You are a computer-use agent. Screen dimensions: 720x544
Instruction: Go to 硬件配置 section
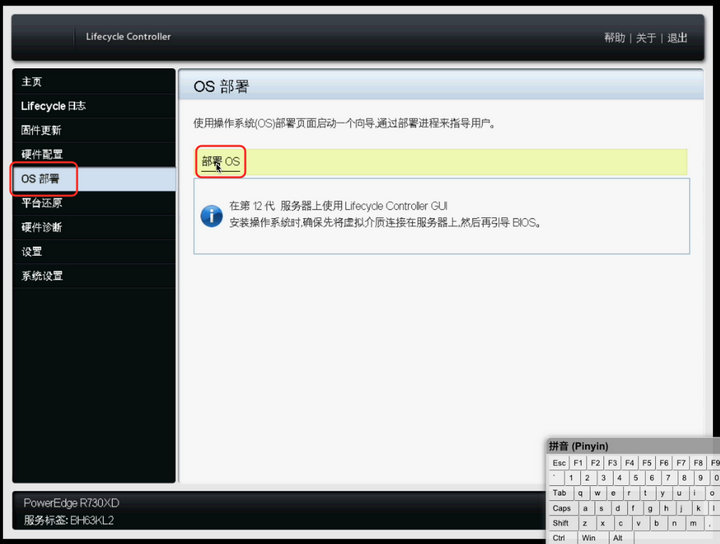click(x=41, y=154)
